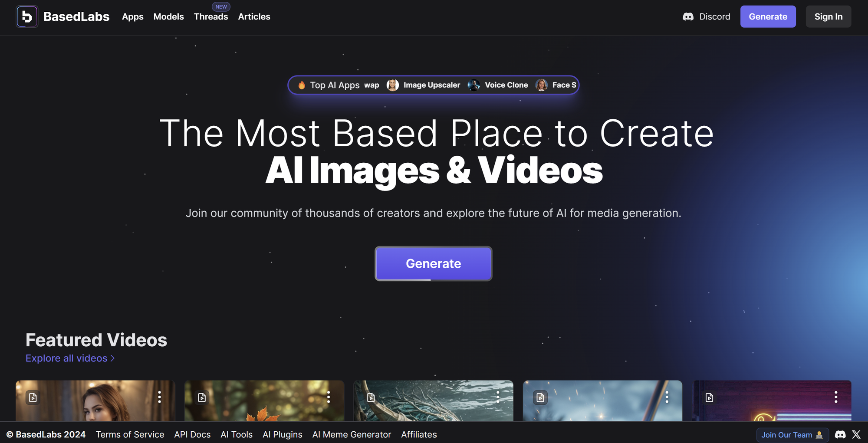Click the Featured Videos heading

point(96,340)
